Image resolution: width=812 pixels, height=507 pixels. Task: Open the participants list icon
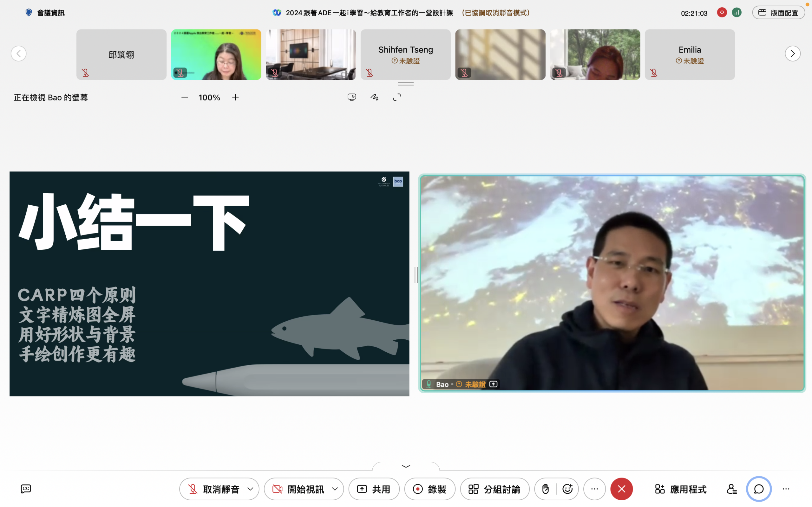point(731,489)
